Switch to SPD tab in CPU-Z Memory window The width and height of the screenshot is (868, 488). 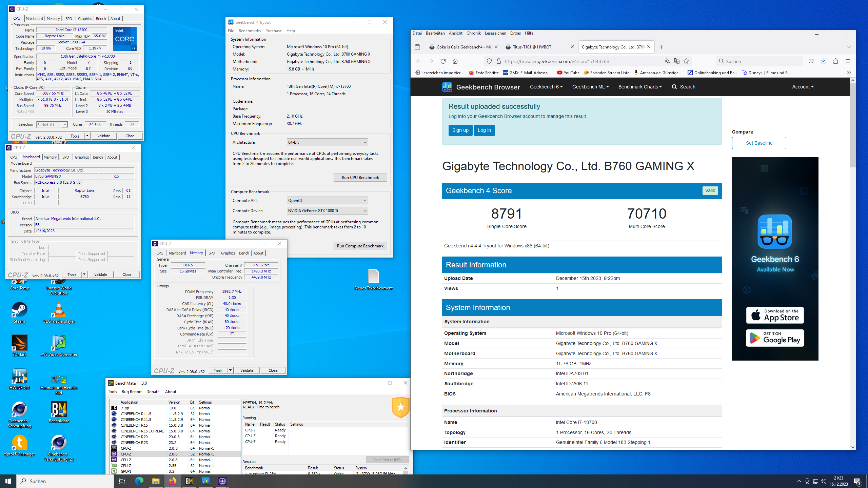212,253
